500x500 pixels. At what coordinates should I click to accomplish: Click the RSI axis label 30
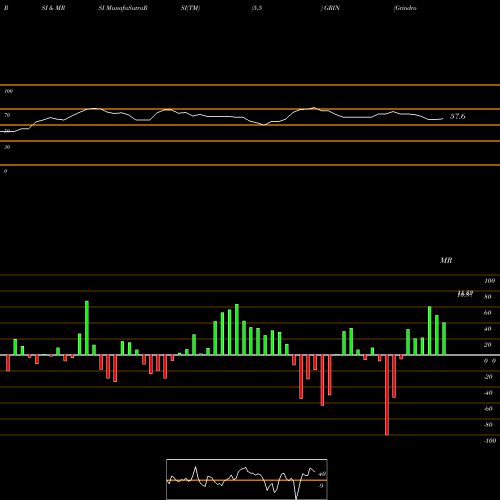(x=7, y=147)
